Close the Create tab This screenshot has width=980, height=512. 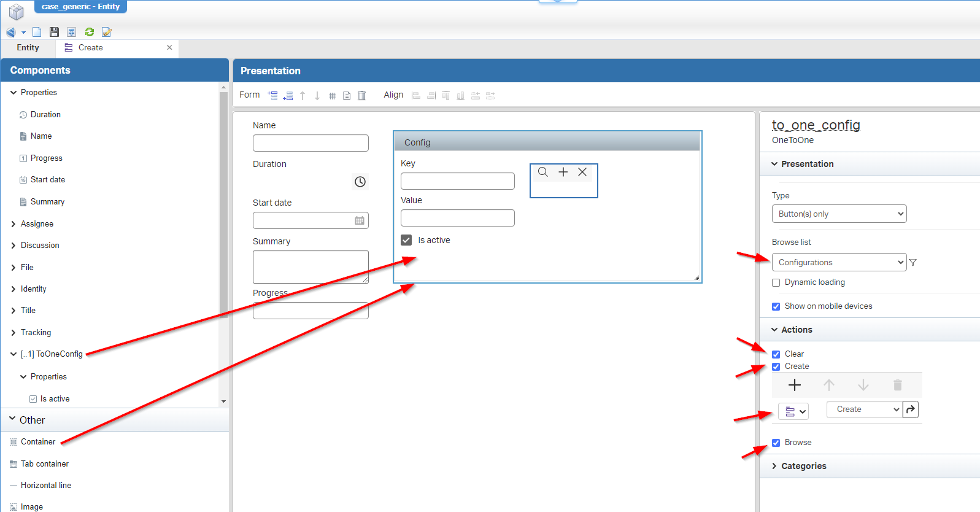169,48
